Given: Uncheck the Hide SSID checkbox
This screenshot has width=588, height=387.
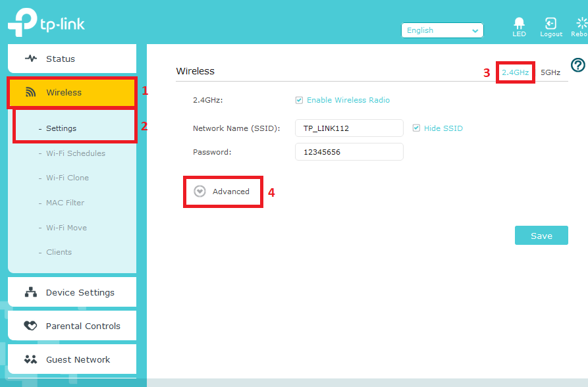Looking at the screenshot, I should [x=416, y=128].
